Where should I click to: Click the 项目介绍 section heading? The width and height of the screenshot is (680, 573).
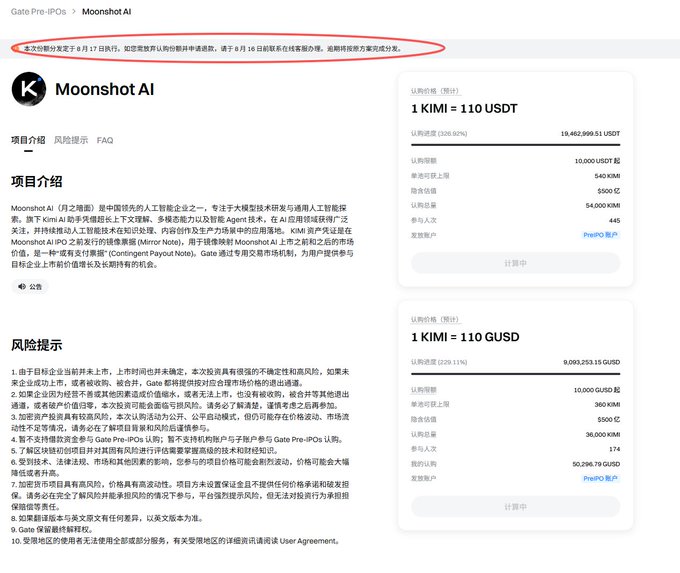coord(37,181)
